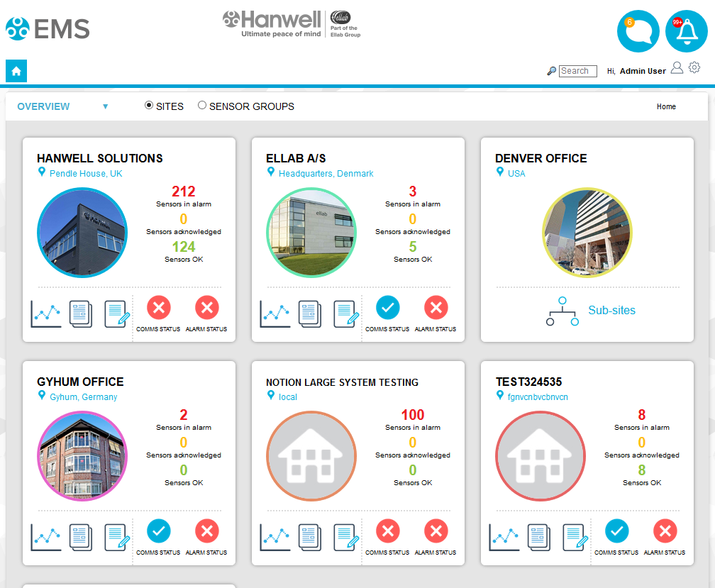
Task: Open the Sub-sites link for Denver Office
Action: [x=611, y=311]
